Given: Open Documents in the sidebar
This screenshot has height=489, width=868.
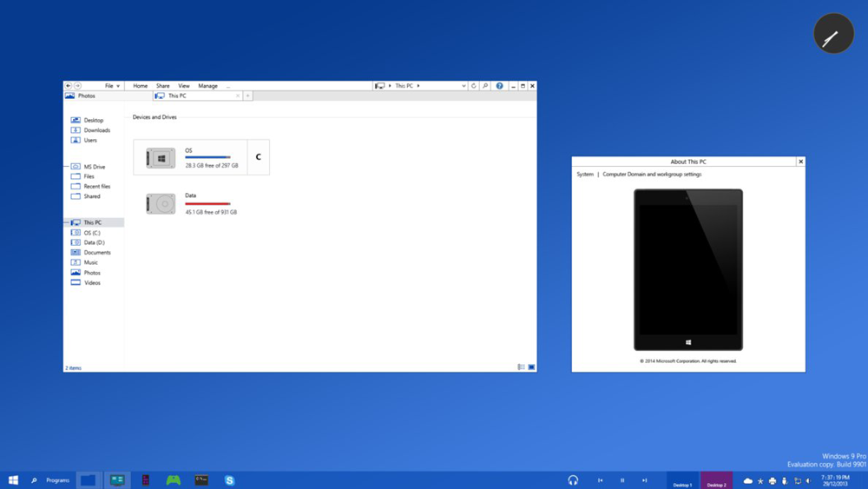Looking at the screenshot, I should [x=91, y=253].
